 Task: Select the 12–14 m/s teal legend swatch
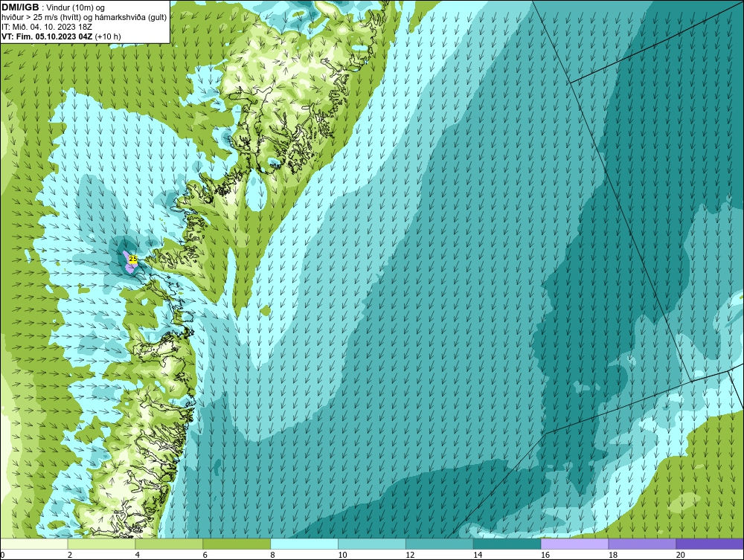tap(440, 544)
